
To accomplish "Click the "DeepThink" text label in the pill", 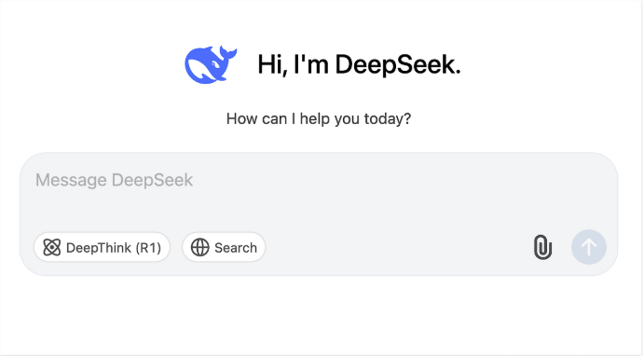I will [99, 248].
